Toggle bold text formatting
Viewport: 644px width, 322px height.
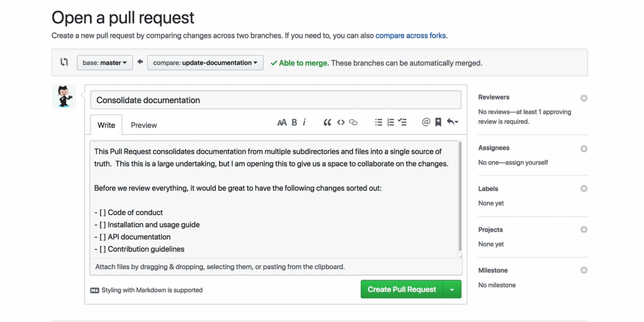294,123
